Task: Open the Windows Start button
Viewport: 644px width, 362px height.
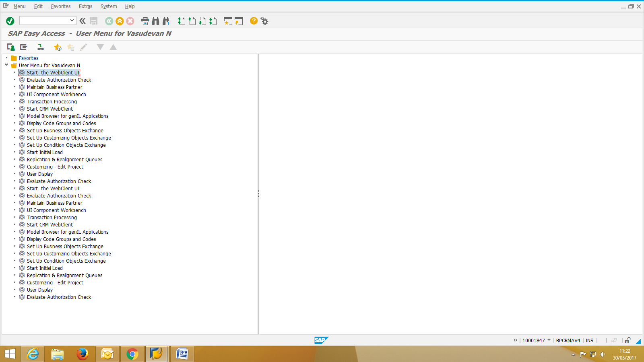Action: click(10, 354)
